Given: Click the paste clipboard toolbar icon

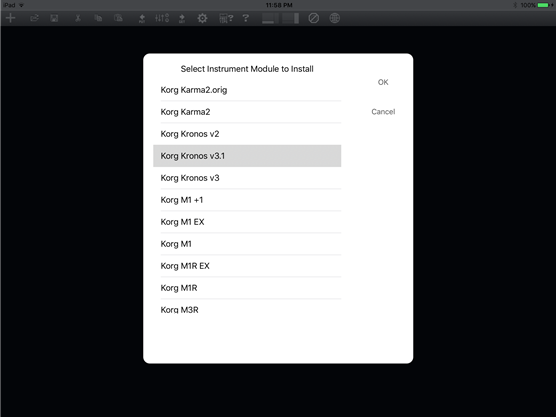Looking at the screenshot, I should point(118,18).
